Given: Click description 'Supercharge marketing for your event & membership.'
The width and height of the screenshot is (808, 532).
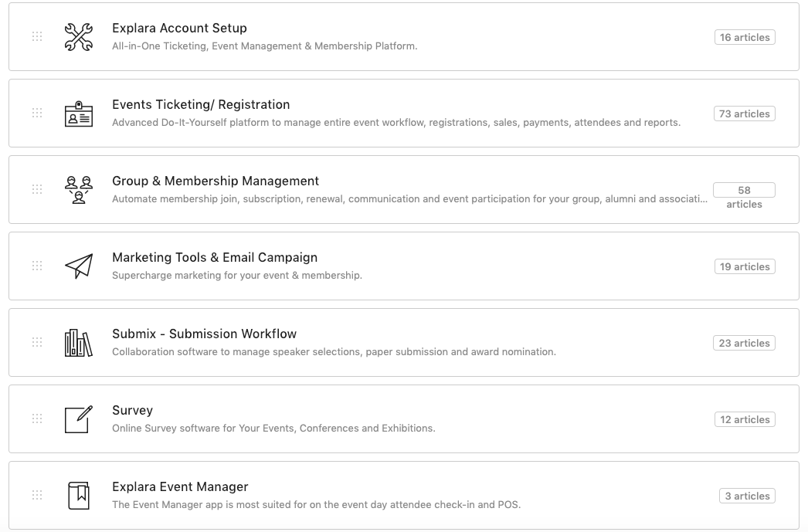Looking at the screenshot, I should pos(237,276).
